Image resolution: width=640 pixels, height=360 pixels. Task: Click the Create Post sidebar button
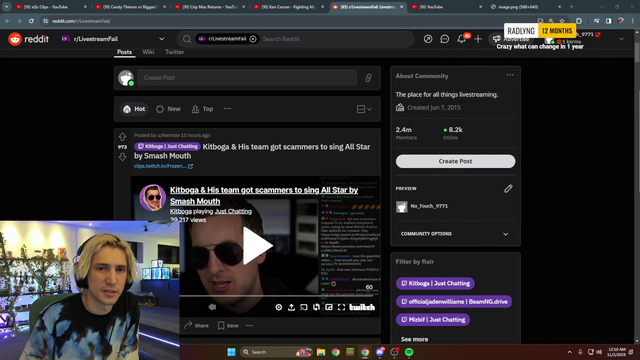[455, 161]
